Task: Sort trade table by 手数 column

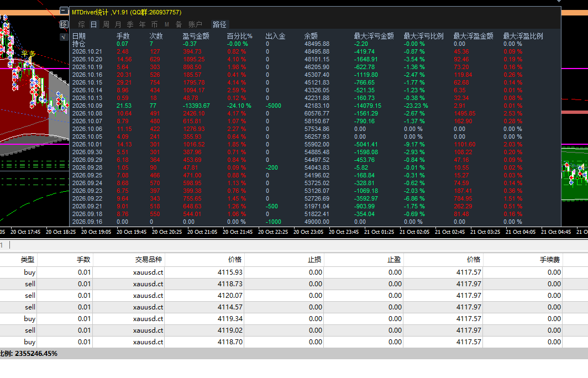Action: click(83, 260)
